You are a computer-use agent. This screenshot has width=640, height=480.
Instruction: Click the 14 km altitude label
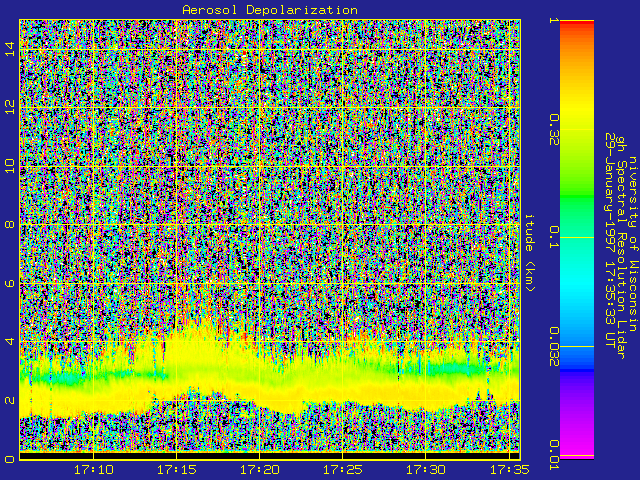tap(9, 49)
